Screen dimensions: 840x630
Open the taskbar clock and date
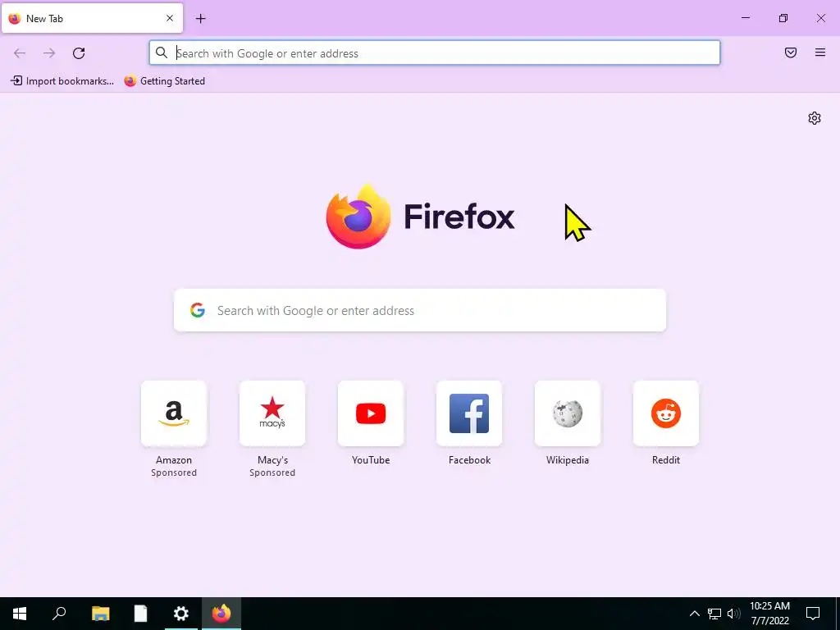[769, 614]
